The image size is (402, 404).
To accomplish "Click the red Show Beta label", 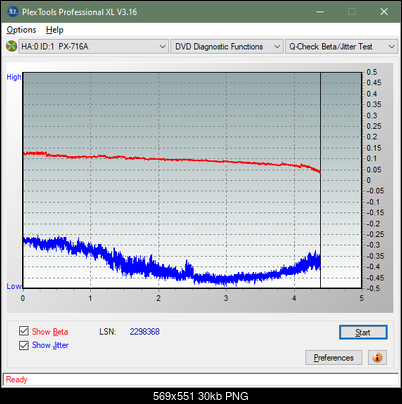I will click(50, 332).
